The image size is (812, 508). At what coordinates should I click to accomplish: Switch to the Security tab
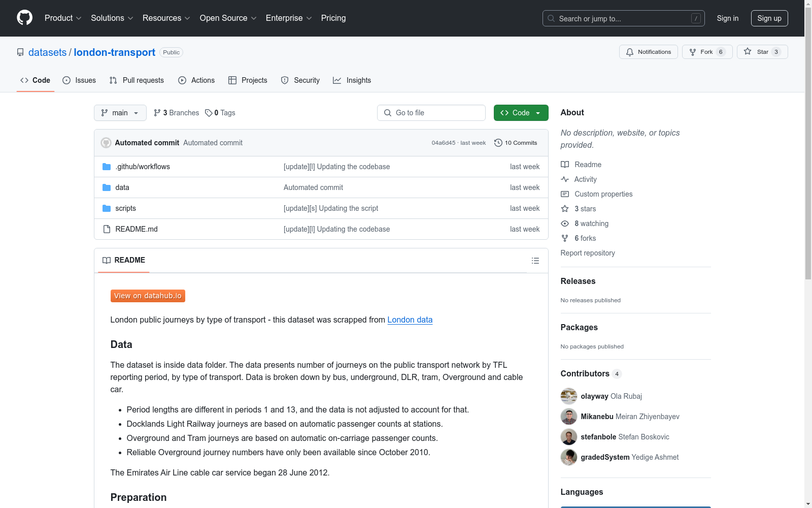[x=300, y=80]
